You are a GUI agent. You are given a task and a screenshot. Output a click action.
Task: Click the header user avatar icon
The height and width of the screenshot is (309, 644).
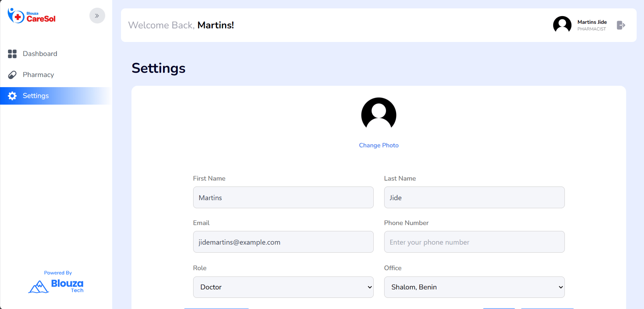[x=562, y=25]
